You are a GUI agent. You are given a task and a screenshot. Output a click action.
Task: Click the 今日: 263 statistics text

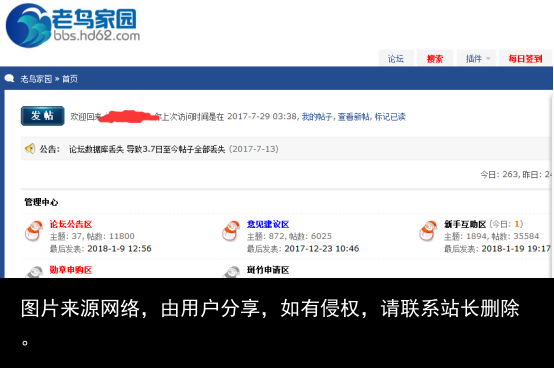[x=500, y=174]
